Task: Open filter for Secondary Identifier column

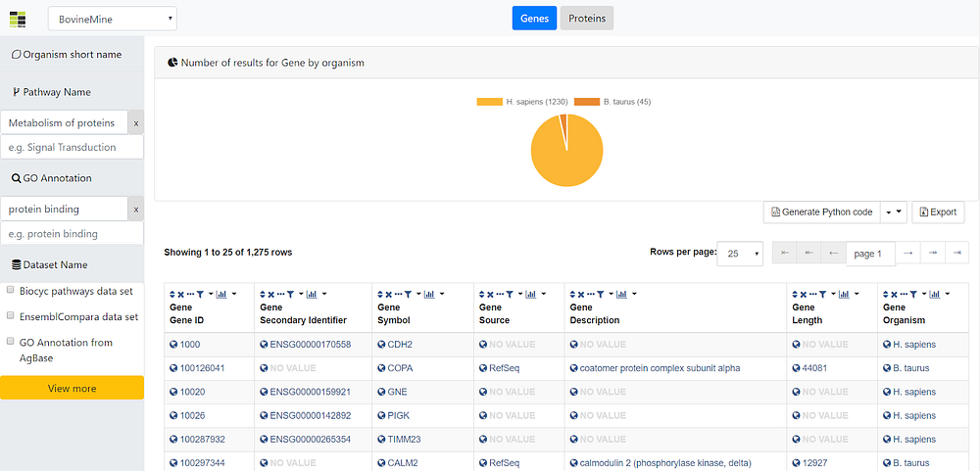Action: pos(290,294)
